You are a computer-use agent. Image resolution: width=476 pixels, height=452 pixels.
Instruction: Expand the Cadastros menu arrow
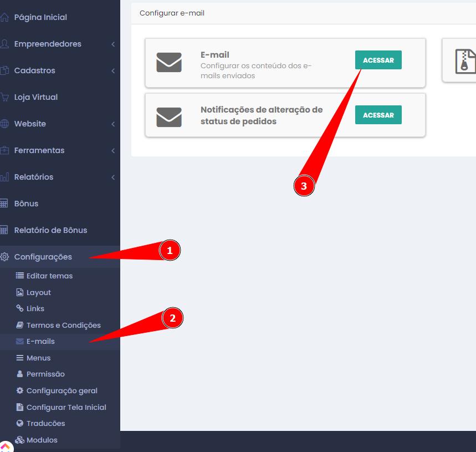coord(113,71)
